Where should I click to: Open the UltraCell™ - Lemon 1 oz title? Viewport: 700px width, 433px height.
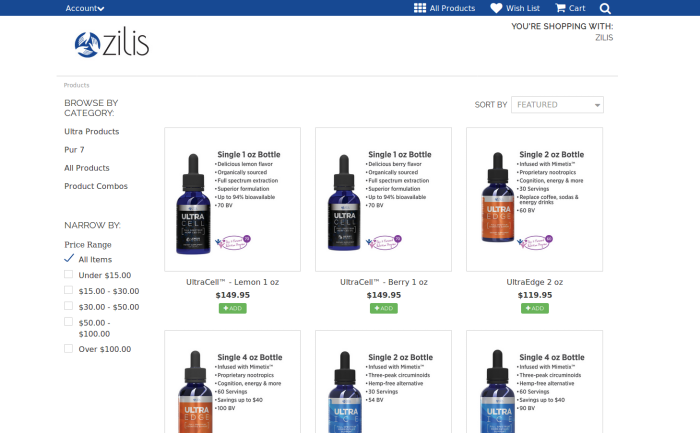233,282
